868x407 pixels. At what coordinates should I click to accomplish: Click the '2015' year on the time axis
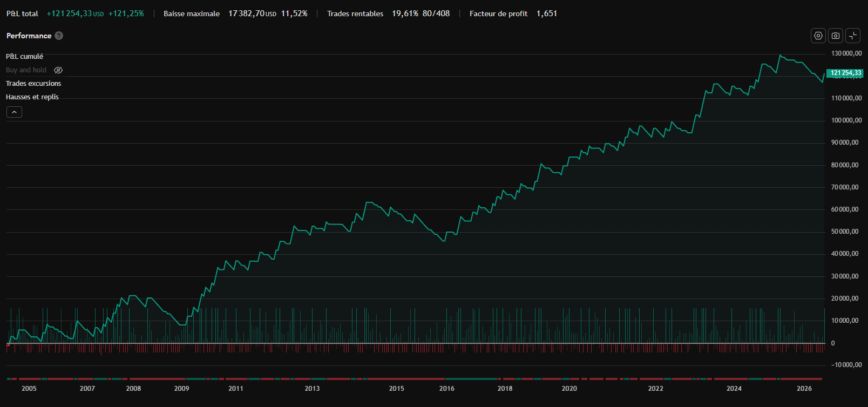(x=397, y=389)
